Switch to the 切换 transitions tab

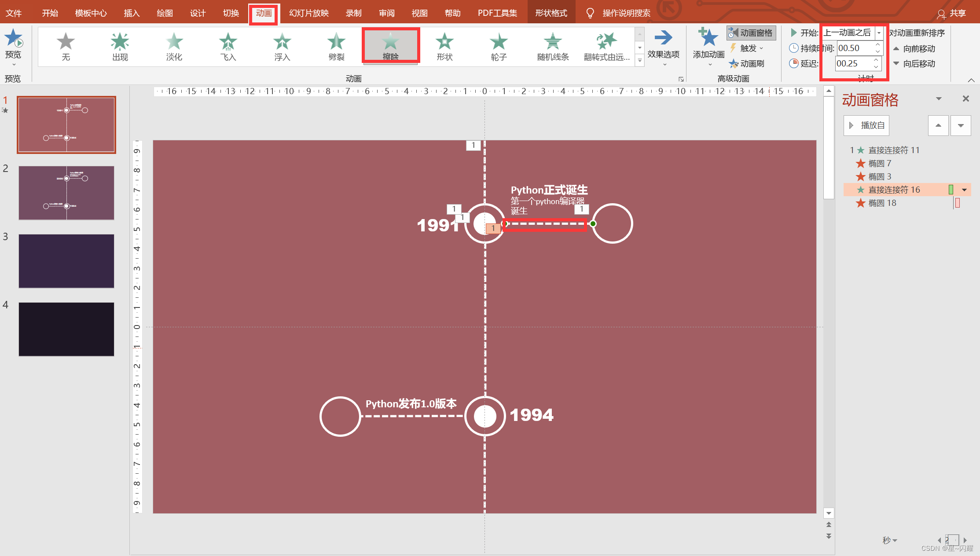pos(231,13)
